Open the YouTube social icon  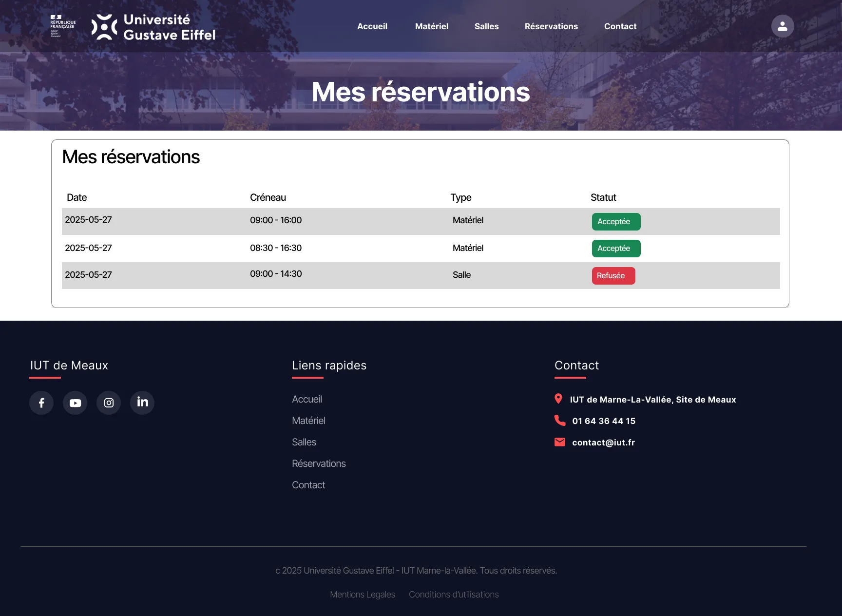(x=75, y=403)
